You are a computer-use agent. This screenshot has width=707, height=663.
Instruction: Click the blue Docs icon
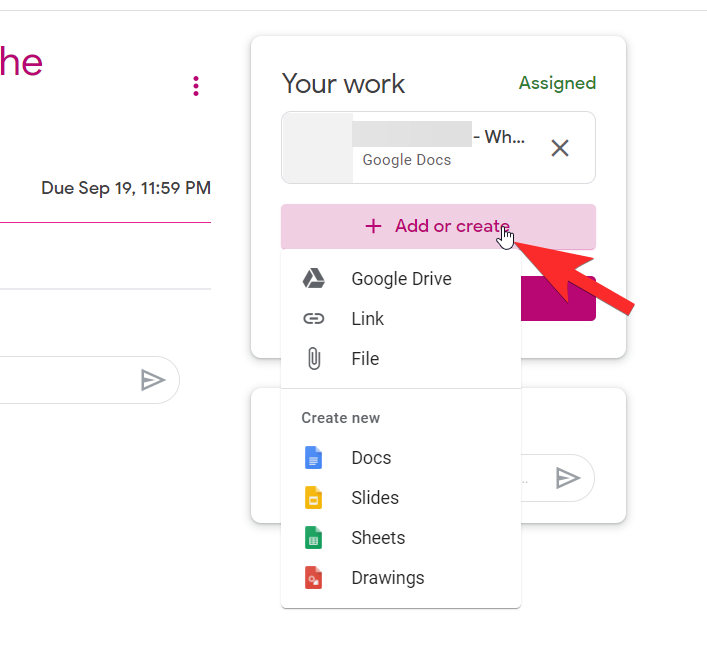pos(314,458)
